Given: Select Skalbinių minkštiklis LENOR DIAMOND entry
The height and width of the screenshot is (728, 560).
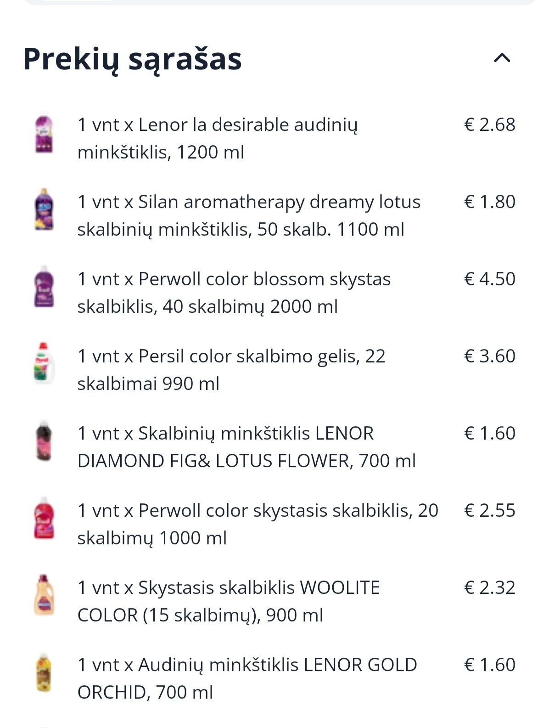Looking at the screenshot, I should 247,447.
